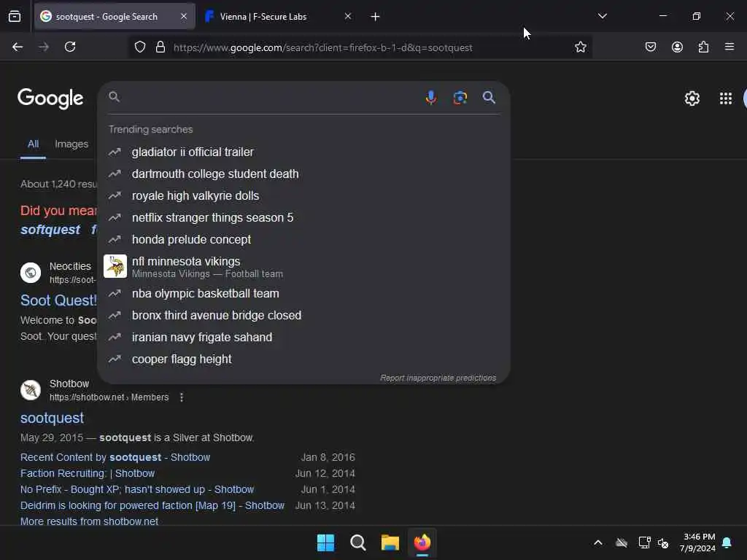Choose suggestion dartmouth college student death
747x560 pixels.
(303, 174)
